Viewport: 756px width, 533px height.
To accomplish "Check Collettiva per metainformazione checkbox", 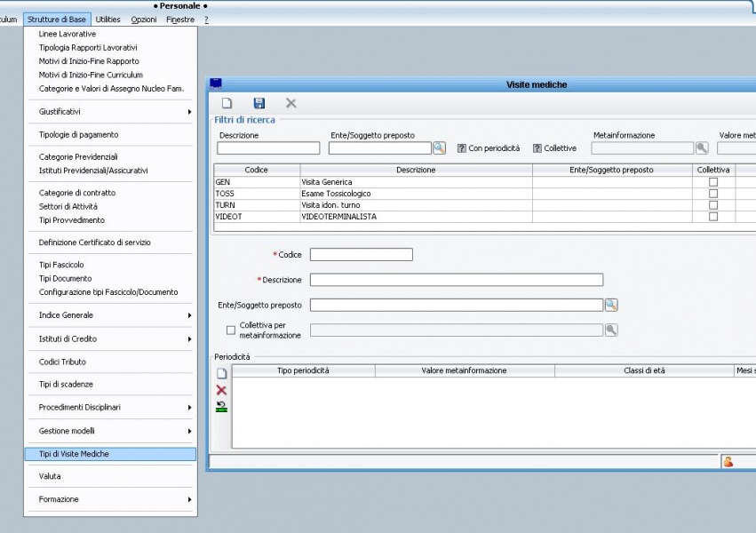I will (231, 330).
